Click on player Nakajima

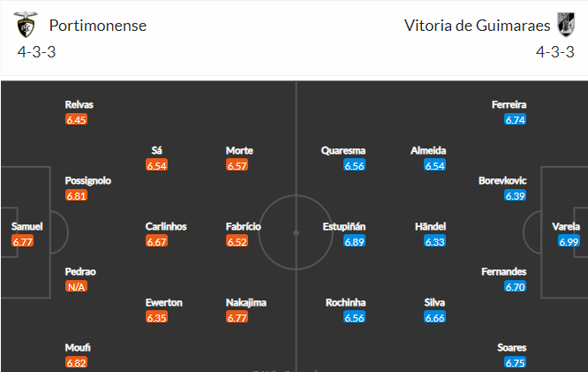coord(245,302)
